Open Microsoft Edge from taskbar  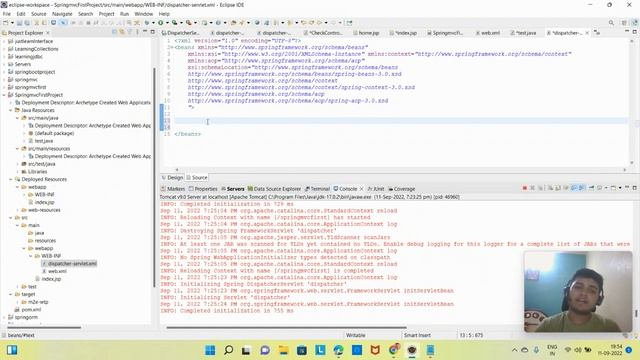coord(338,350)
